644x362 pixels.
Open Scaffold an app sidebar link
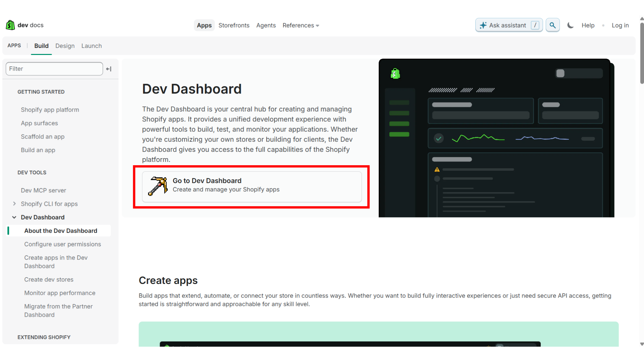click(43, 136)
